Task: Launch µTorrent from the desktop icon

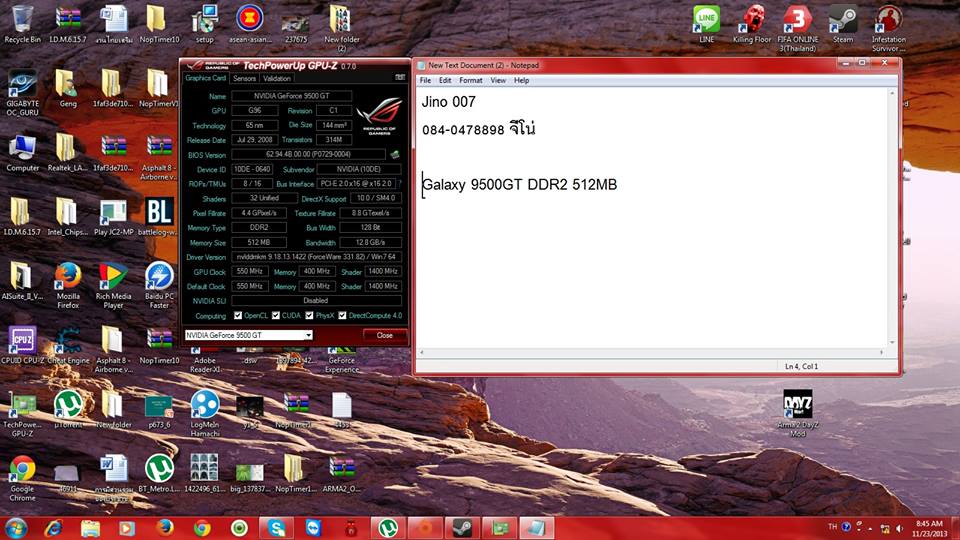Action: click(x=68, y=410)
